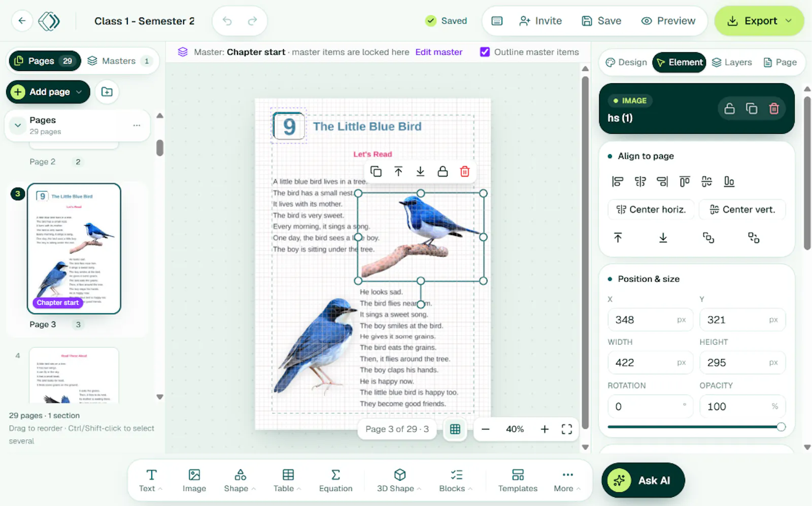The image size is (812, 506).
Task: Open Ask AI assistant
Action: pos(643,480)
